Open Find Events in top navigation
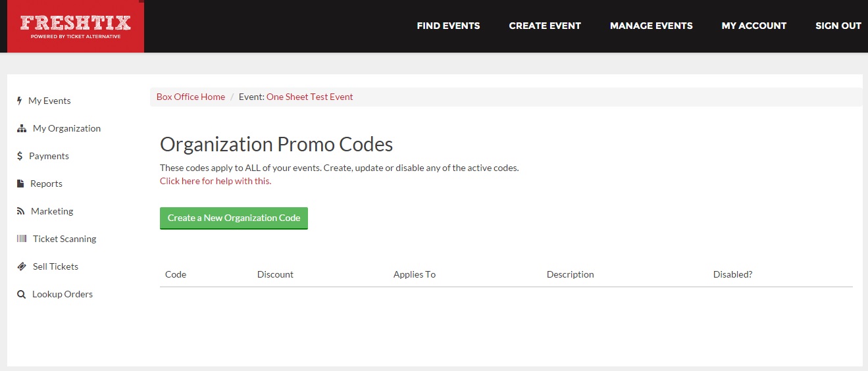Viewport: 868px width, 371px height. (448, 26)
